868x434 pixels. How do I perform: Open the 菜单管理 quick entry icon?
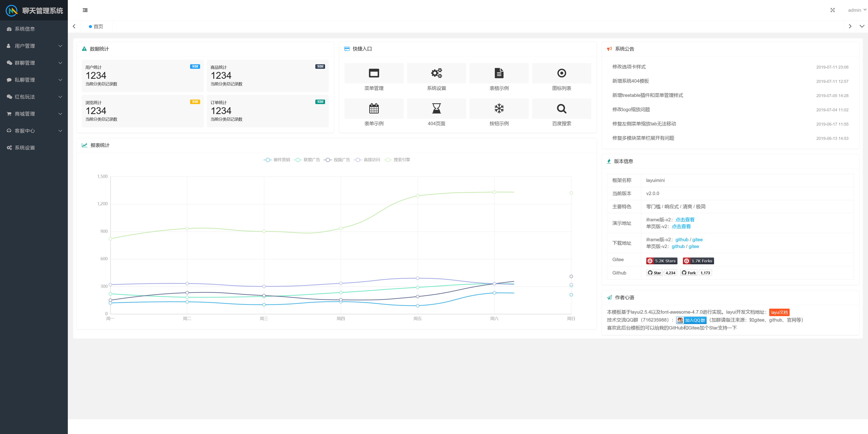[x=374, y=73]
